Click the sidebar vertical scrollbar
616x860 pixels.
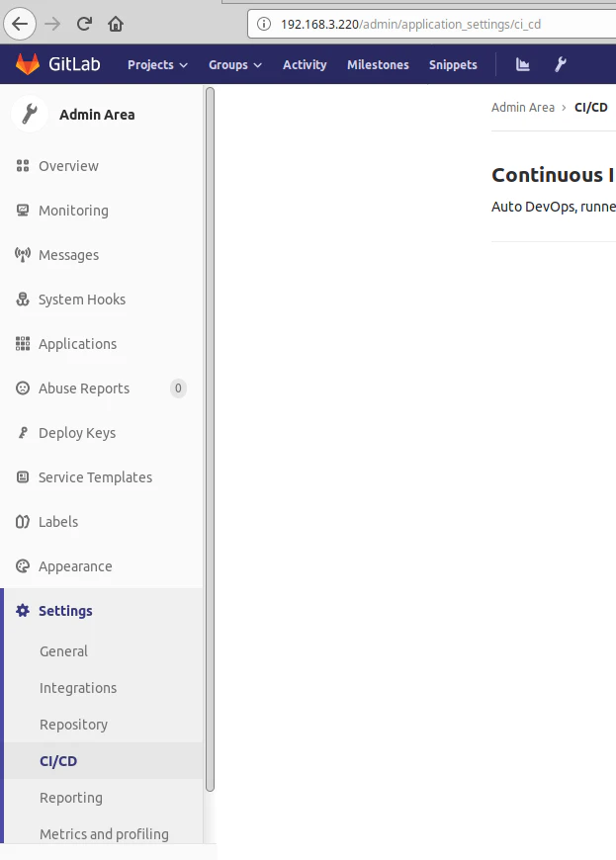pyautogui.click(x=210, y=439)
